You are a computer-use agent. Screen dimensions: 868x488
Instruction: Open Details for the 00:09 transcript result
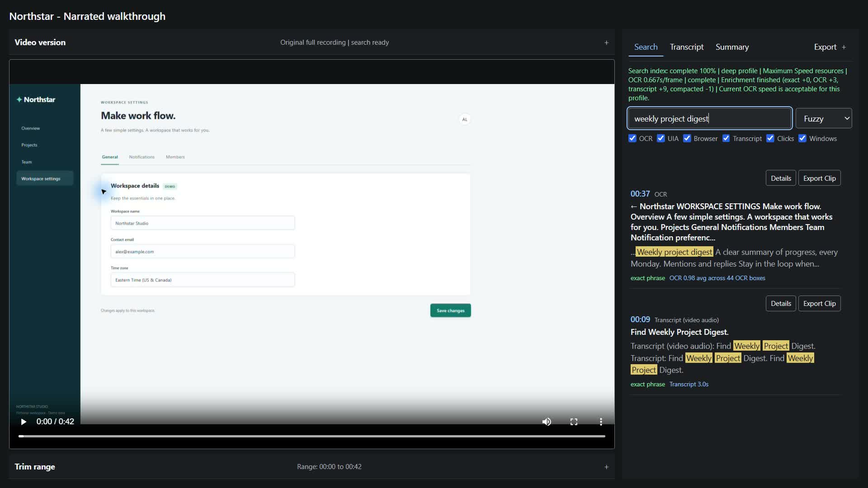coord(781,303)
